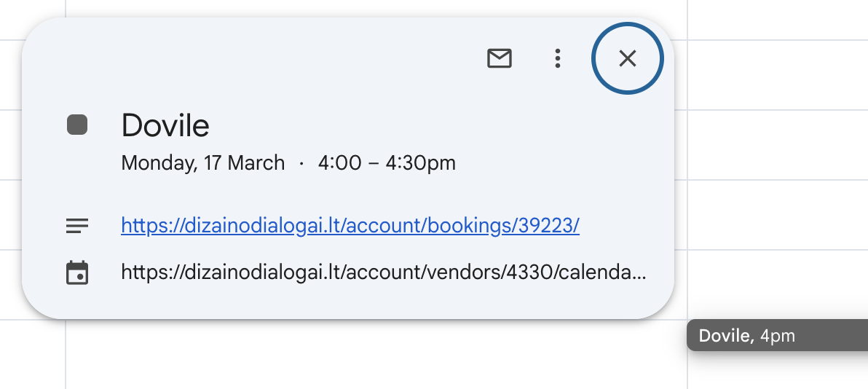Close the Dovile event popup

(x=627, y=58)
